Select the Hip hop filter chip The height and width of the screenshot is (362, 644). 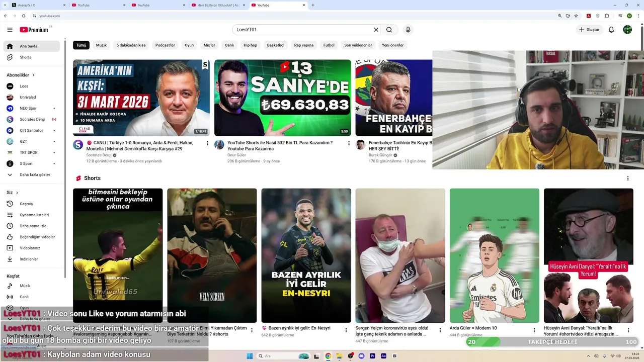point(250,45)
